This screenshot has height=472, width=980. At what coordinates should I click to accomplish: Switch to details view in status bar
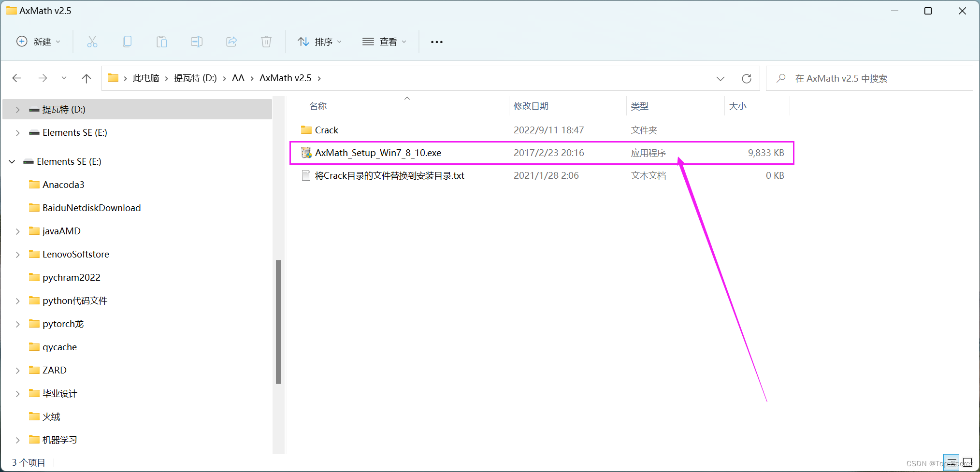pos(951,462)
